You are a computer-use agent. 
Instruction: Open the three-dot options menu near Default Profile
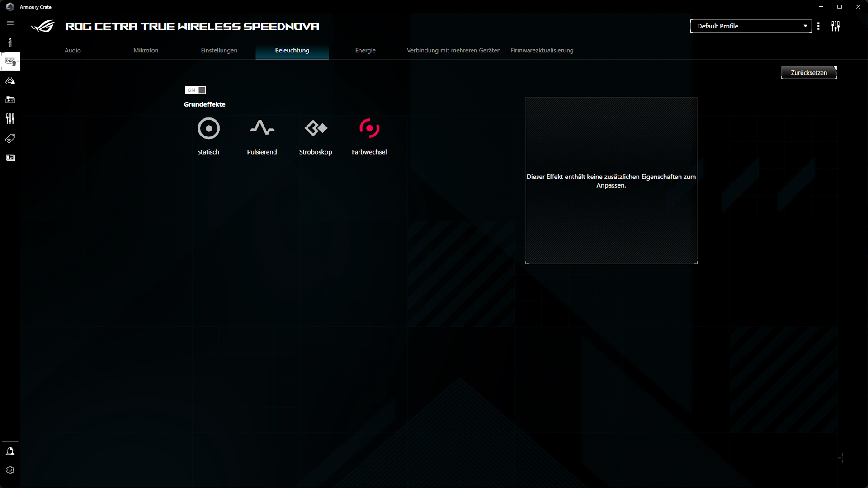[818, 26]
